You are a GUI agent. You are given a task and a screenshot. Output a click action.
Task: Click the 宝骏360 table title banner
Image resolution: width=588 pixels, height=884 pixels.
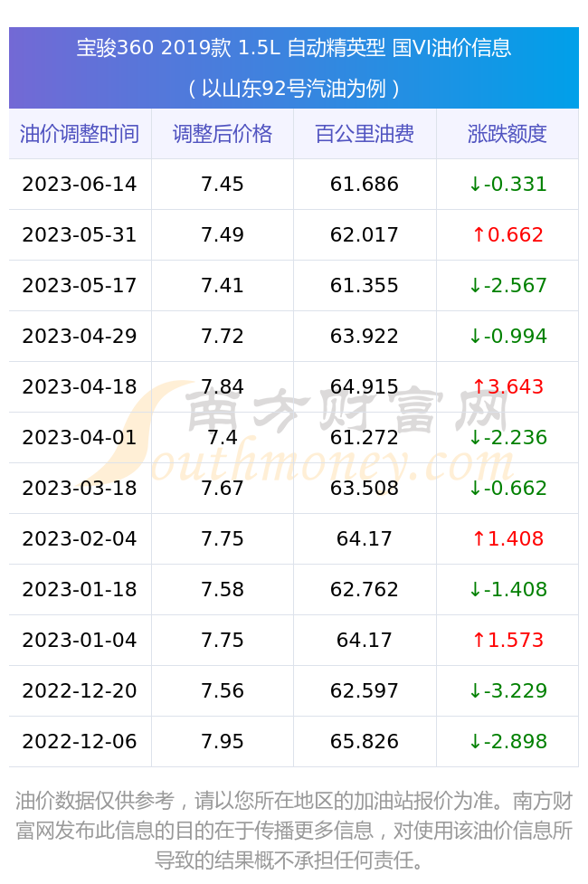(x=294, y=68)
